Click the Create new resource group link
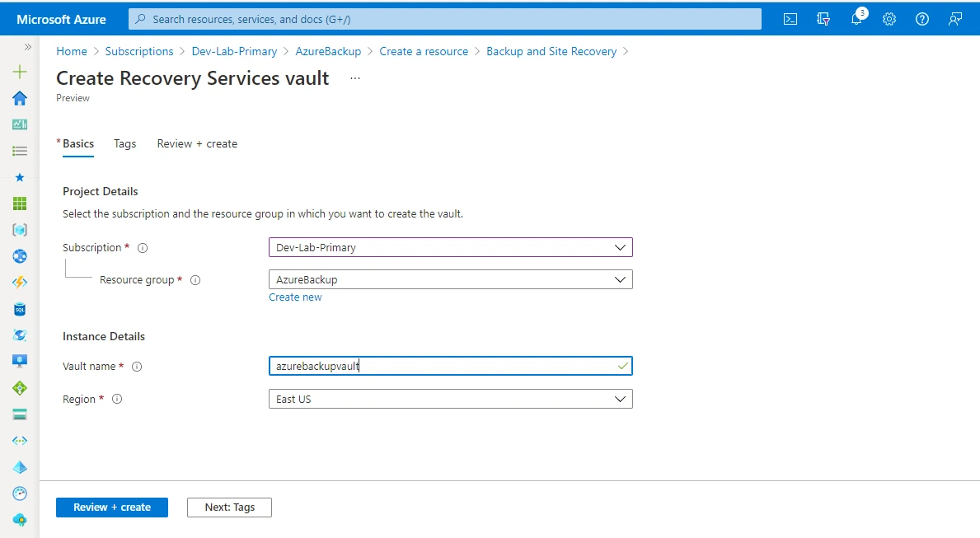Viewport: 980px width, 538px height. [295, 297]
